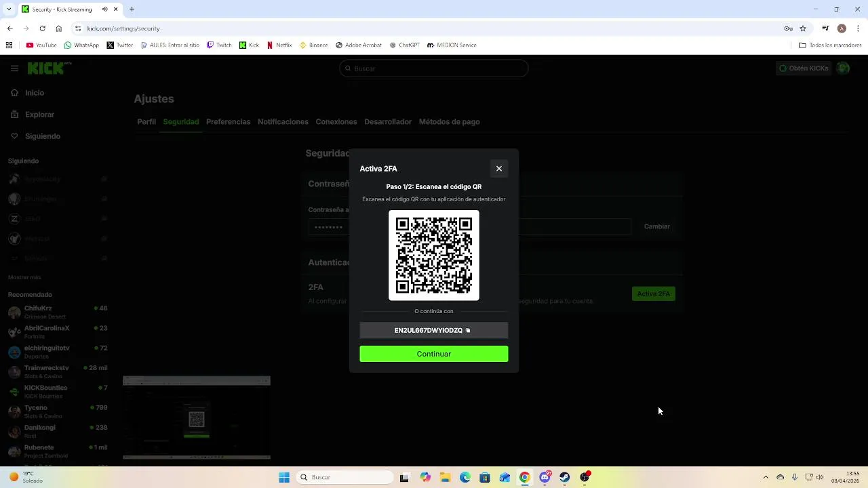Viewport: 868px width, 488px height.
Task: Open recommended channel Rubenete
Action: click(x=58, y=451)
